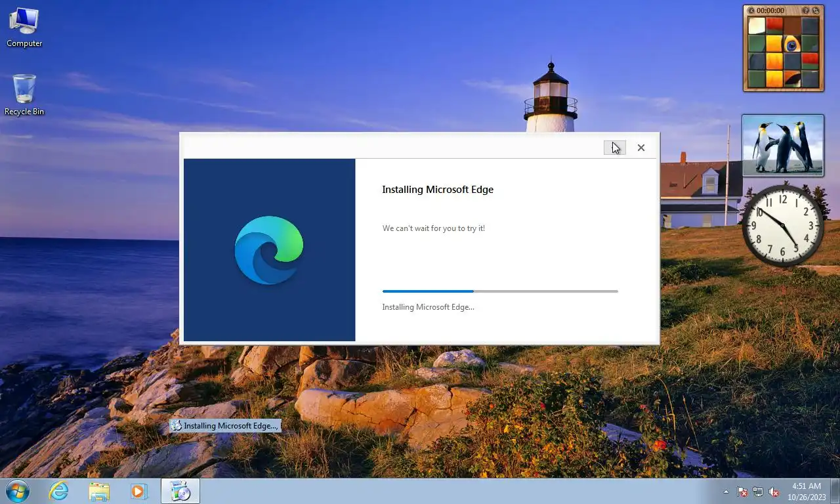Click the puzzle gadget back arrow icon

click(751, 10)
